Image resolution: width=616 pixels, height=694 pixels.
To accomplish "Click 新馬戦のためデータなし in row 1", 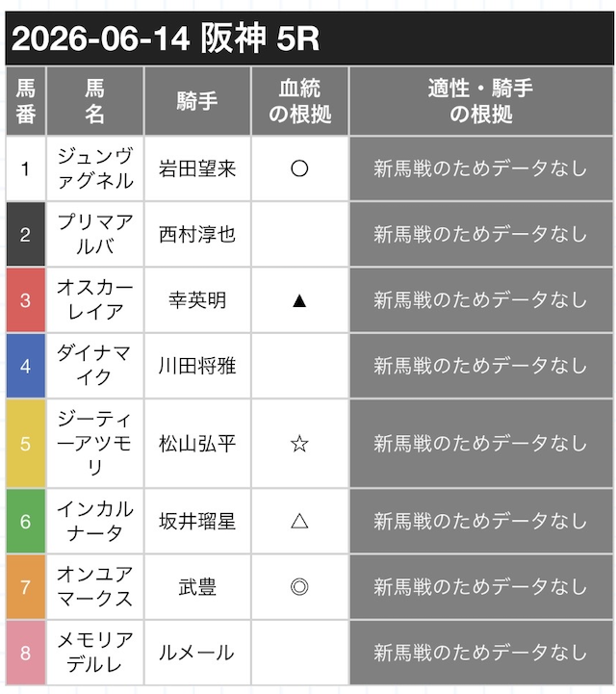I will [481, 168].
